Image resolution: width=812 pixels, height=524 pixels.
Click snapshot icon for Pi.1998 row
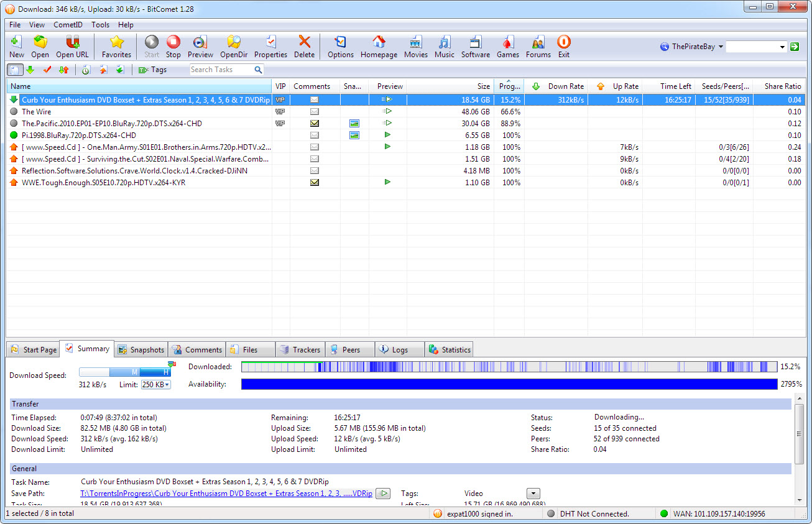pyautogui.click(x=354, y=135)
